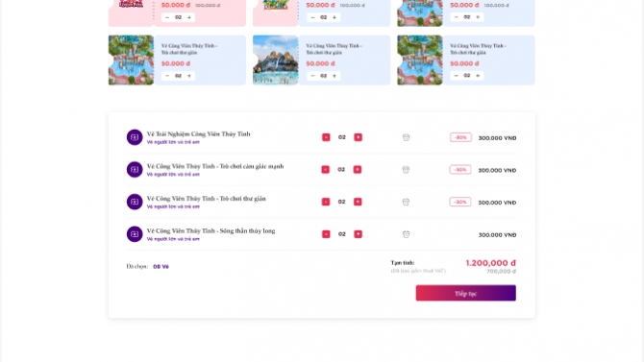The width and height of the screenshot is (644, 362).
Task: Click trash icon in cart row Trò chơi thư giãn
Action: (406, 202)
